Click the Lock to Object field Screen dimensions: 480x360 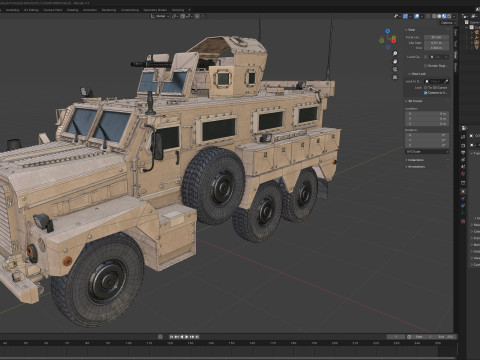pyautogui.click(x=436, y=81)
